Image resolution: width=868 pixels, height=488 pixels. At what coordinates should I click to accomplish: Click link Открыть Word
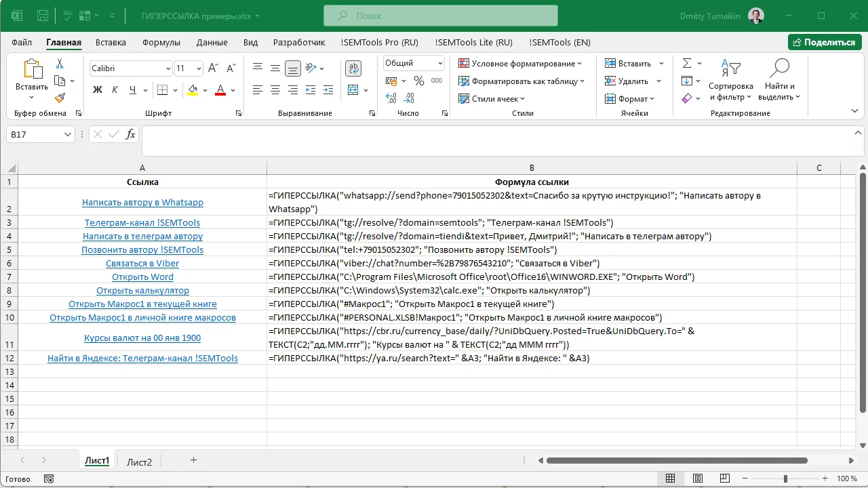(x=142, y=277)
